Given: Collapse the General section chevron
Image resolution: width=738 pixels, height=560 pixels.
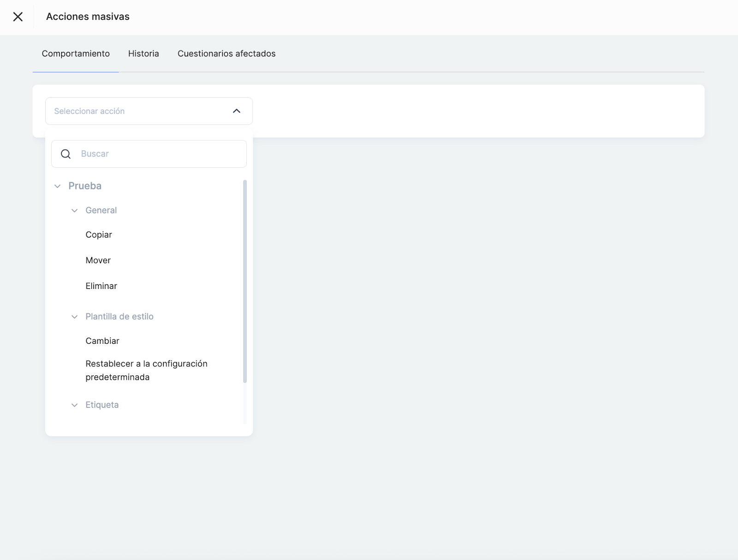Looking at the screenshot, I should tap(74, 211).
